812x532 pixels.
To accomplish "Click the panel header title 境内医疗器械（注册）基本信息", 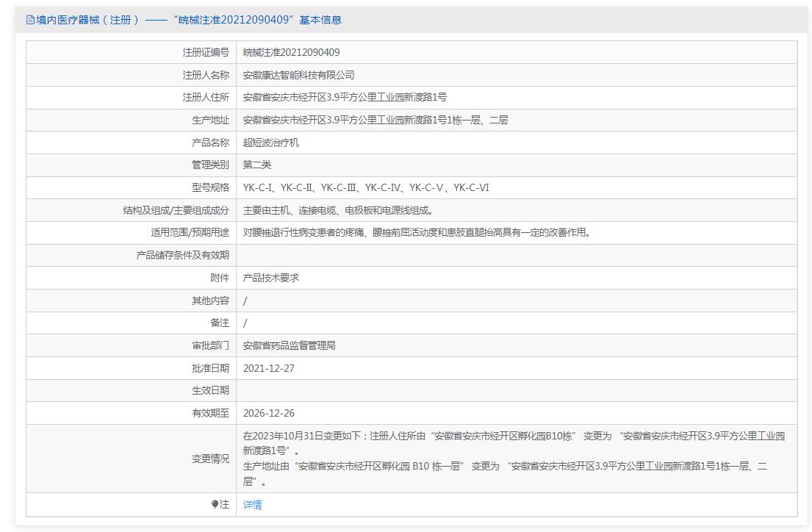I will tap(189, 20).
